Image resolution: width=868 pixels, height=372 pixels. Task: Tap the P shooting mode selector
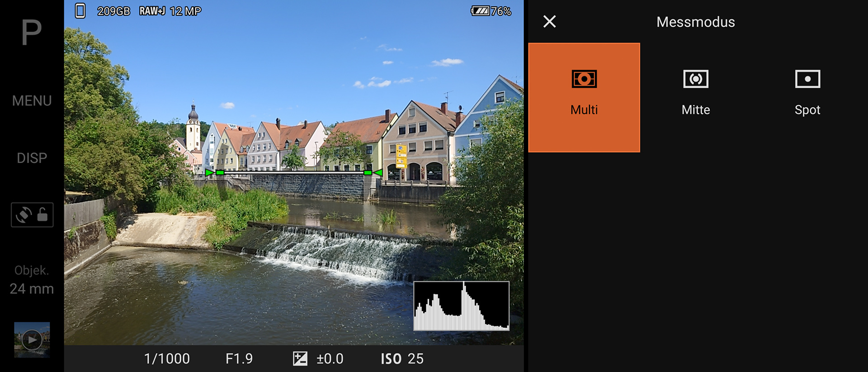32,33
